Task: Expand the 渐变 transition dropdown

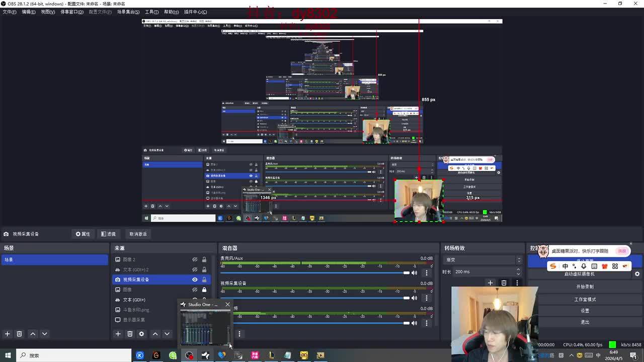Action: [519, 260]
